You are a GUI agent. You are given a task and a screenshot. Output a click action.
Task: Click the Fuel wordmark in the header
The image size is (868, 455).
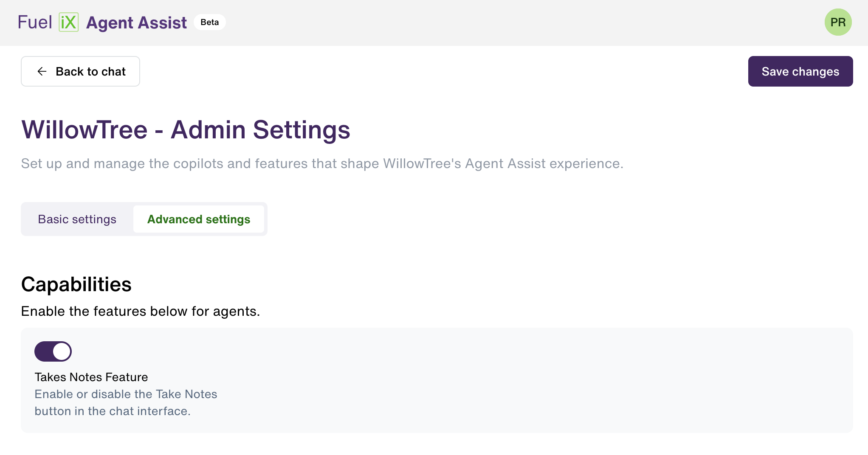35,22
